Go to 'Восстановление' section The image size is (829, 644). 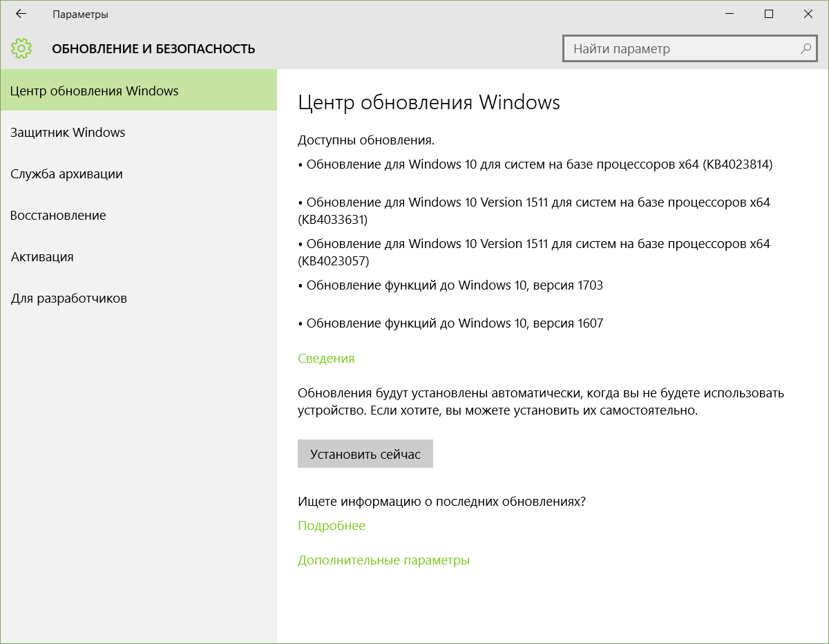tap(138, 215)
